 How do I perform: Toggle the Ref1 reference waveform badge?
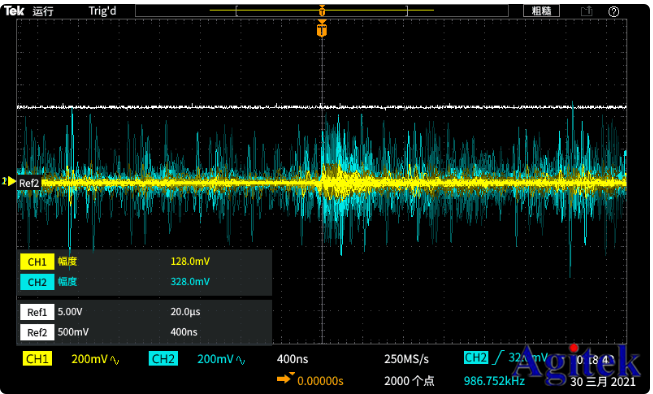pyautogui.click(x=37, y=312)
